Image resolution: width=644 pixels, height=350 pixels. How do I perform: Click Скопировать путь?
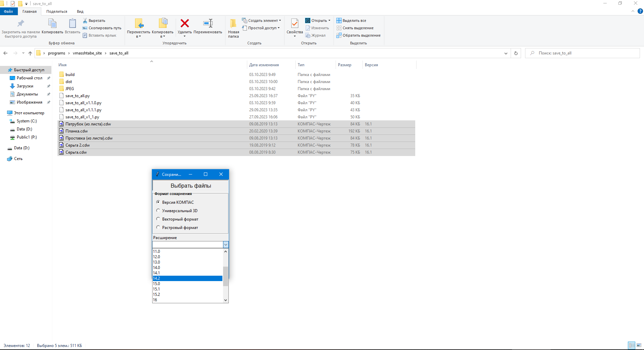102,28
